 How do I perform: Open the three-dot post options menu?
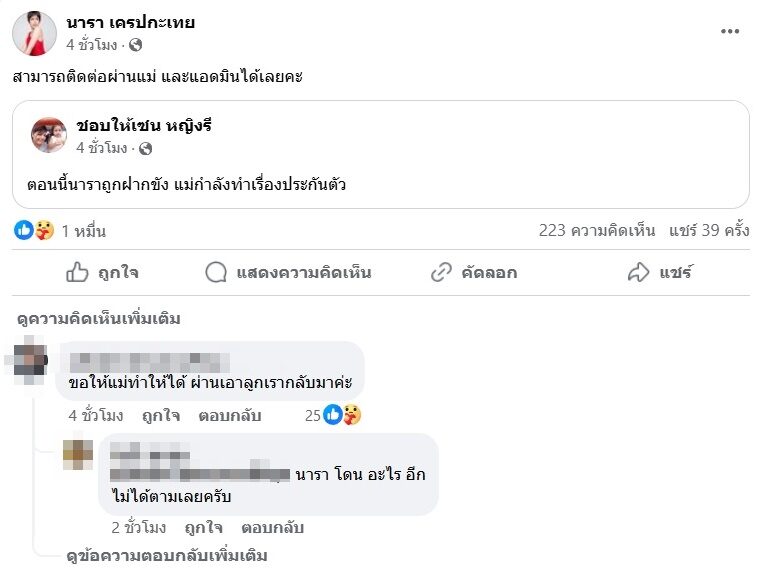730,31
